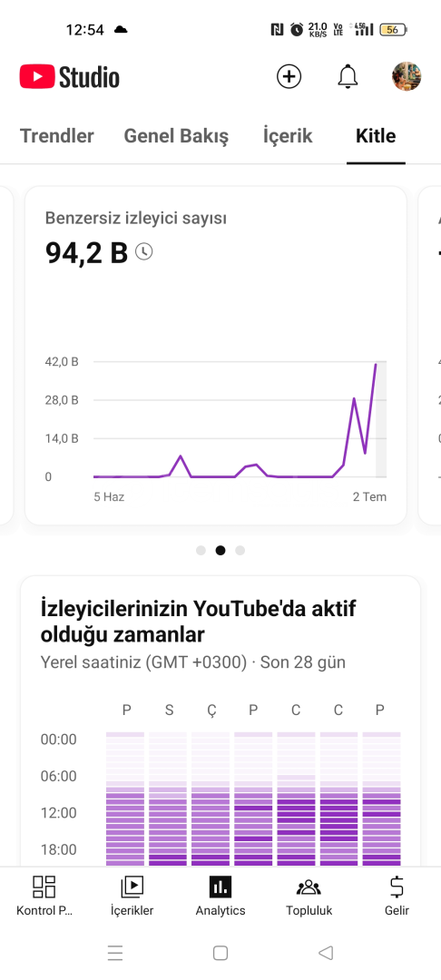Select the Kitle tab
441x980 pixels.
pos(376,136)
